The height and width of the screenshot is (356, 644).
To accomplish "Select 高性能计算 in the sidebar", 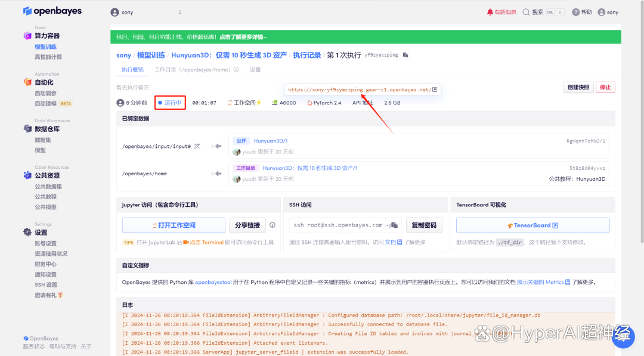I will [x=48, y=57].
